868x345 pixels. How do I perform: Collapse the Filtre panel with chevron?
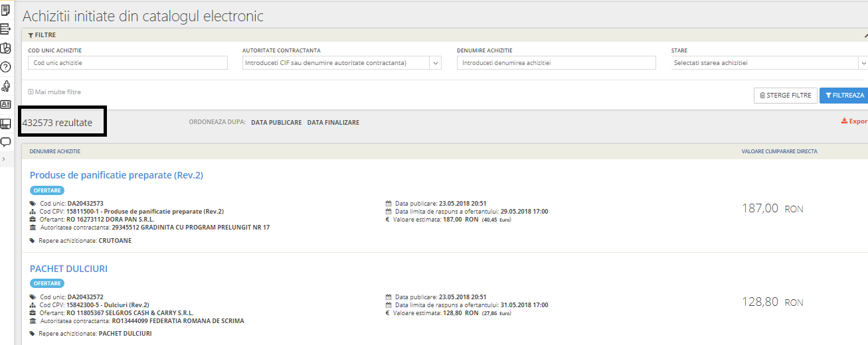865,35
